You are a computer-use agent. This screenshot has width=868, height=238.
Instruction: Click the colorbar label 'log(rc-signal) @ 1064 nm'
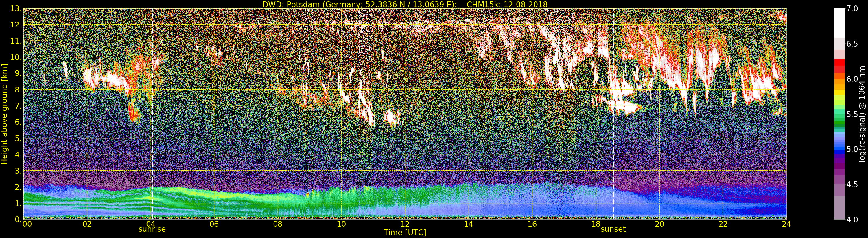(862, 114)
